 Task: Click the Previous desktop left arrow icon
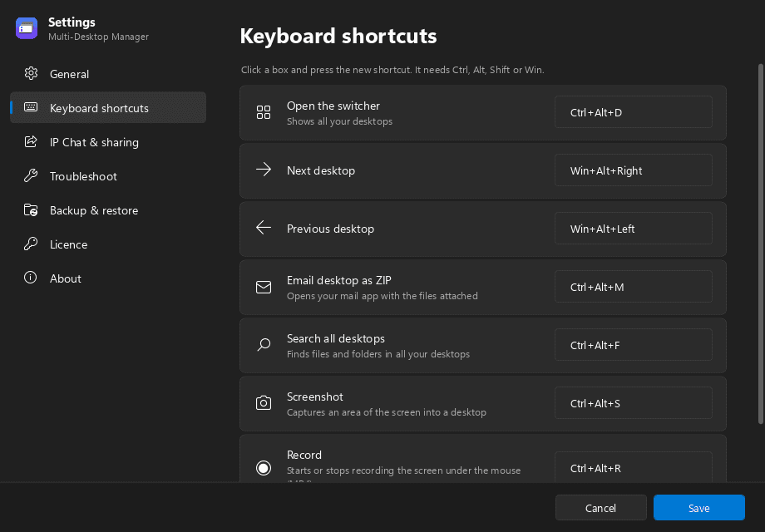tap(264, 228)
